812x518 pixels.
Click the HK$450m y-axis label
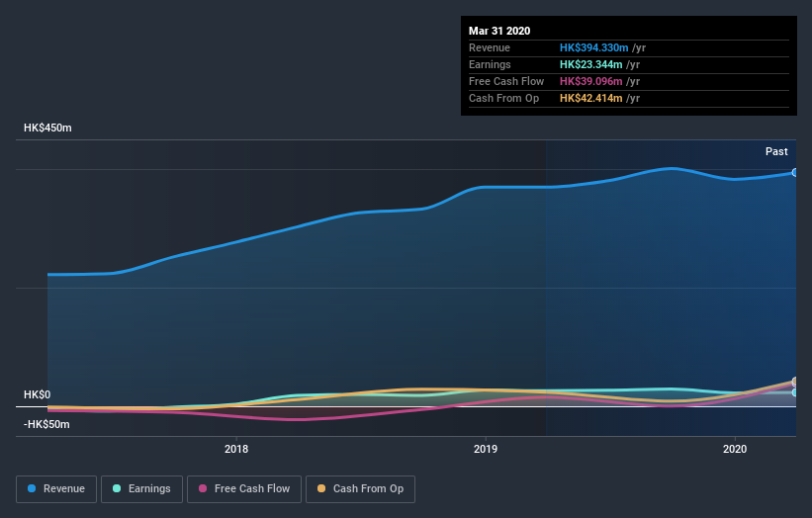(x=47, y=128)
